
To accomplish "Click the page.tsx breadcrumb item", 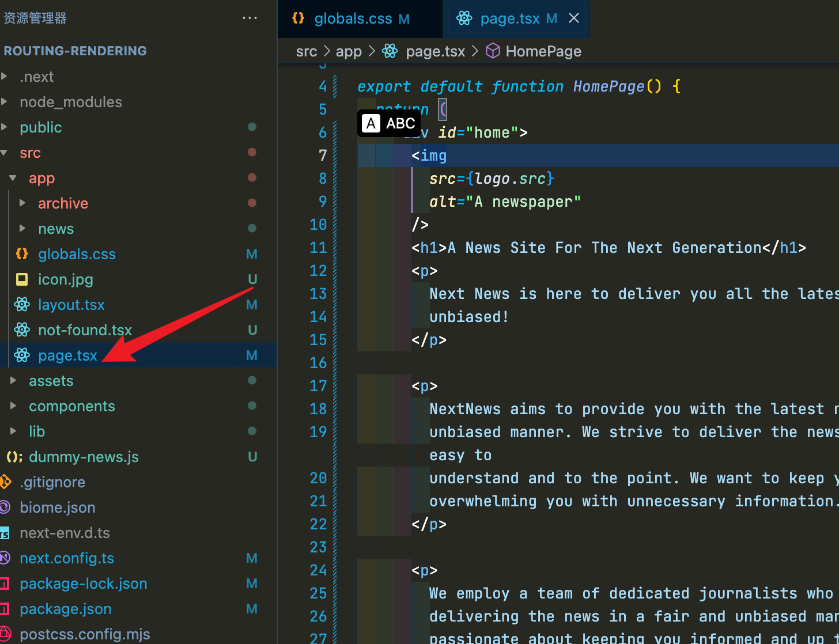I will click(x=436, y=51).
